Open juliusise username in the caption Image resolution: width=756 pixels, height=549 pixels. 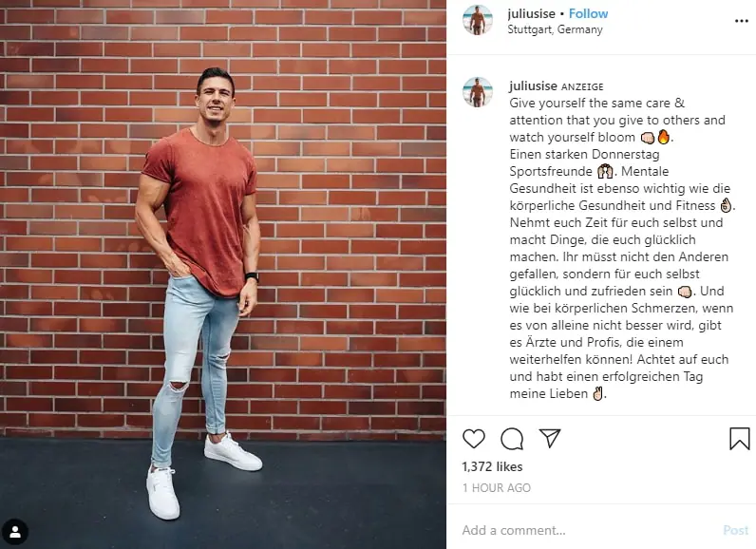click(x=533, y=85)
